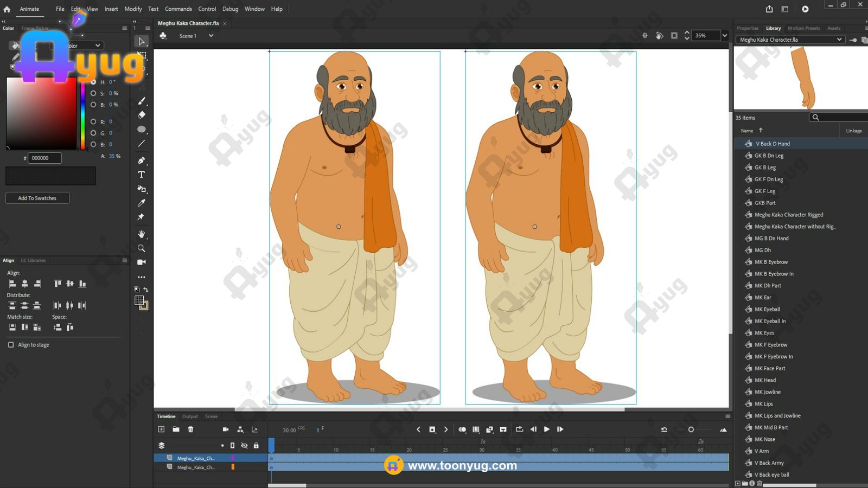Activate the Hand tool
This screenshot has height=488, width=868.
pyautogui.click(x=142, y=234)
